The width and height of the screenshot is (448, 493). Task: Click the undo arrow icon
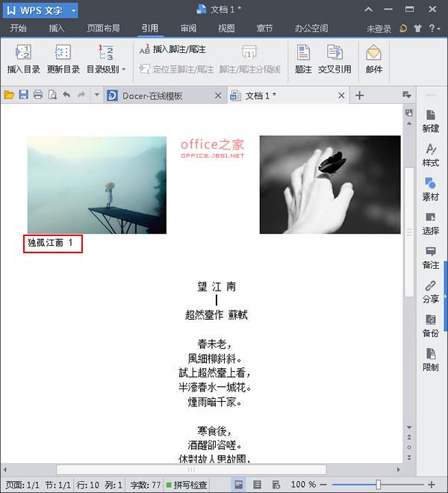coord(66,95)
